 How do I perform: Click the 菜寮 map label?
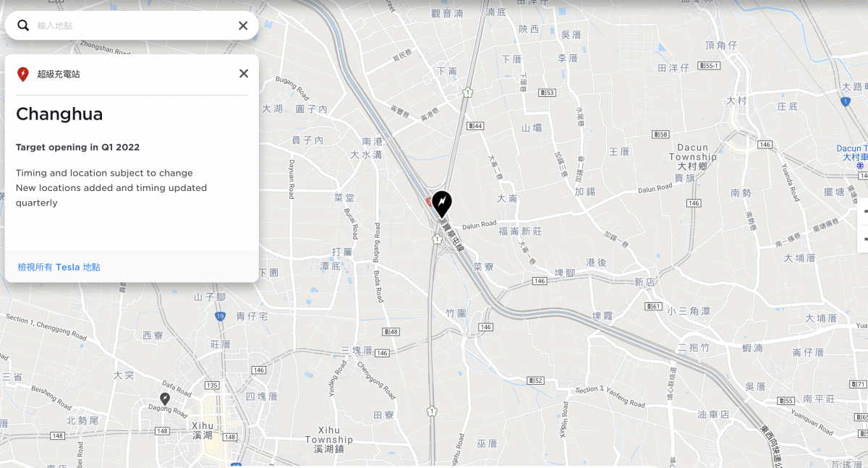coord(483,267)
